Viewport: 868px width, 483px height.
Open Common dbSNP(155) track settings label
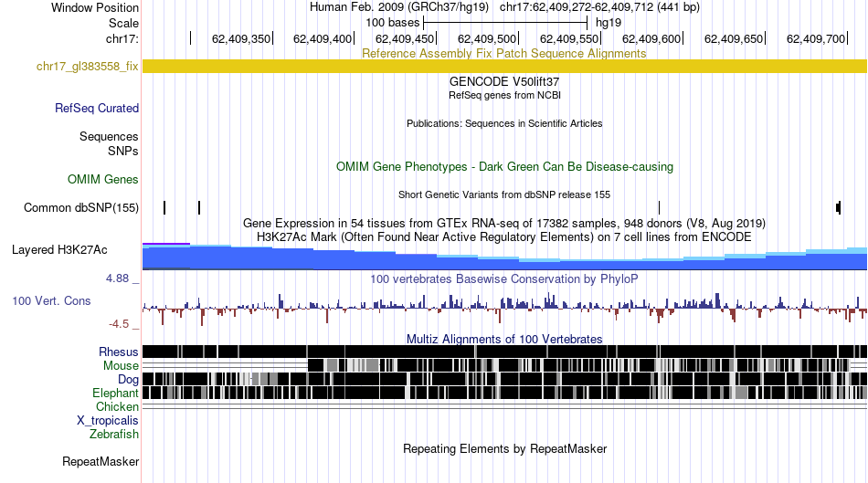coord(80,207)
